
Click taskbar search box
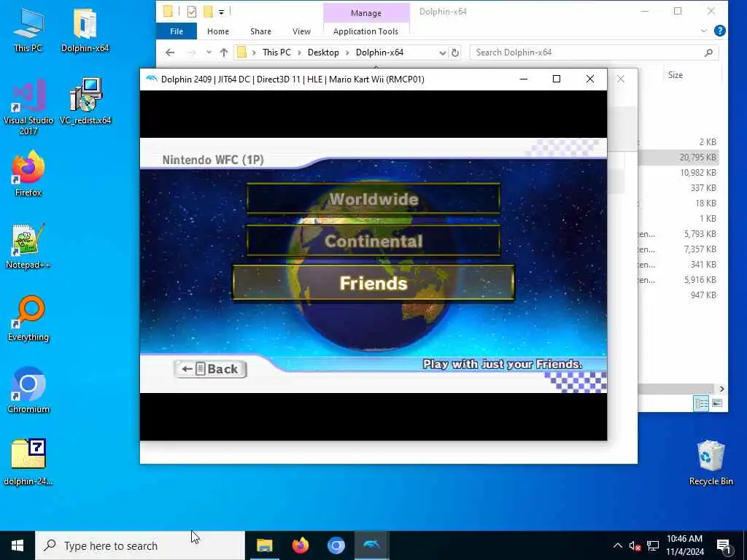tap(140, 545)
